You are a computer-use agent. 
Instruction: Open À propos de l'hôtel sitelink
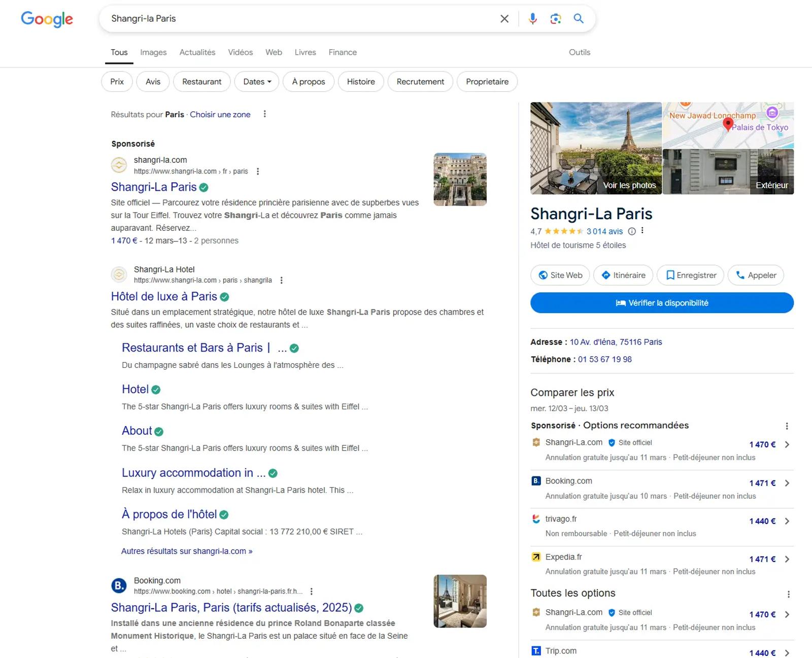(x=169, y=514)
